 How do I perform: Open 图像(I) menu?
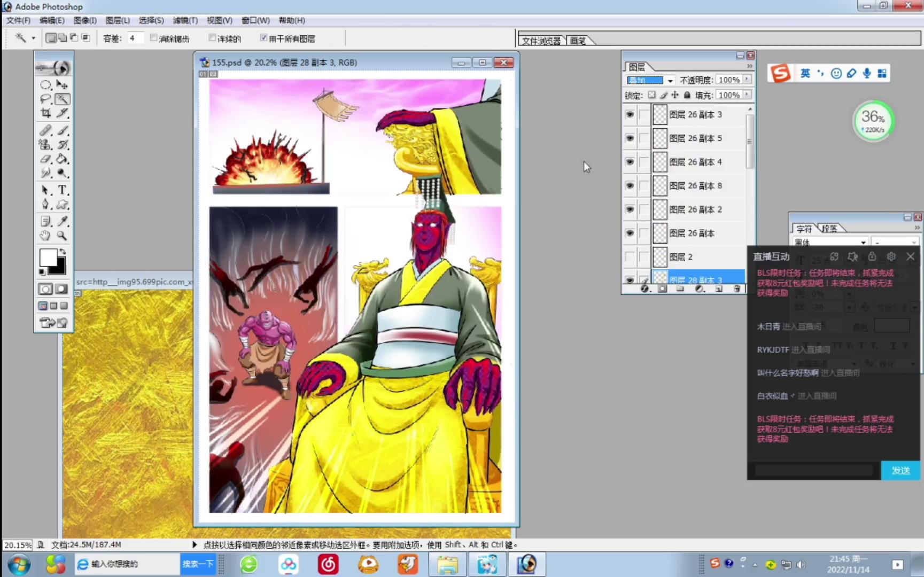coord(85,20)
